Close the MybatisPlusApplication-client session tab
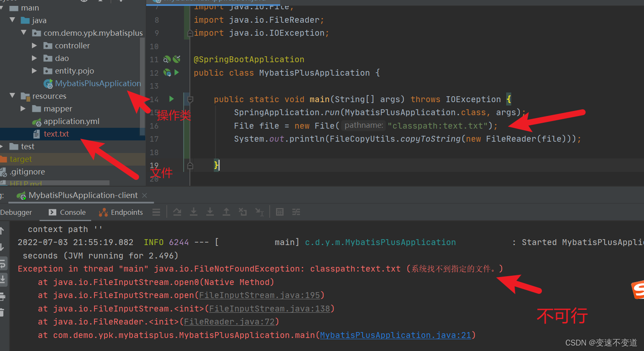Viewport: 644px width, 351px height. [145, 195]
